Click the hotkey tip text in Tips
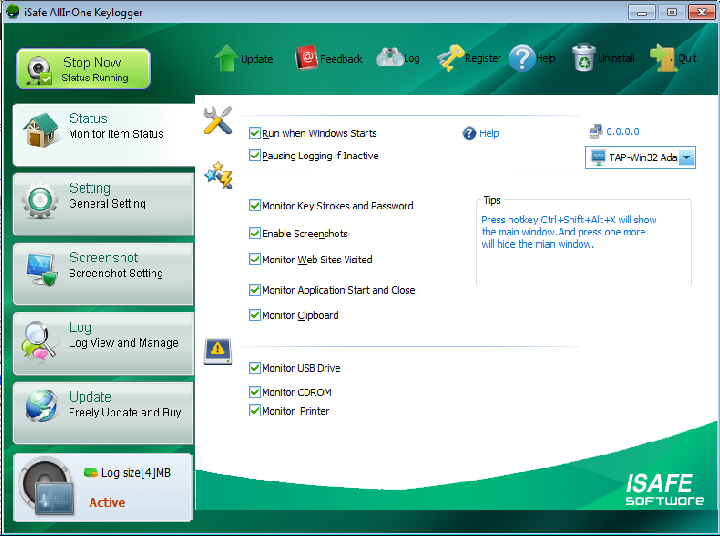 point(568,232)
